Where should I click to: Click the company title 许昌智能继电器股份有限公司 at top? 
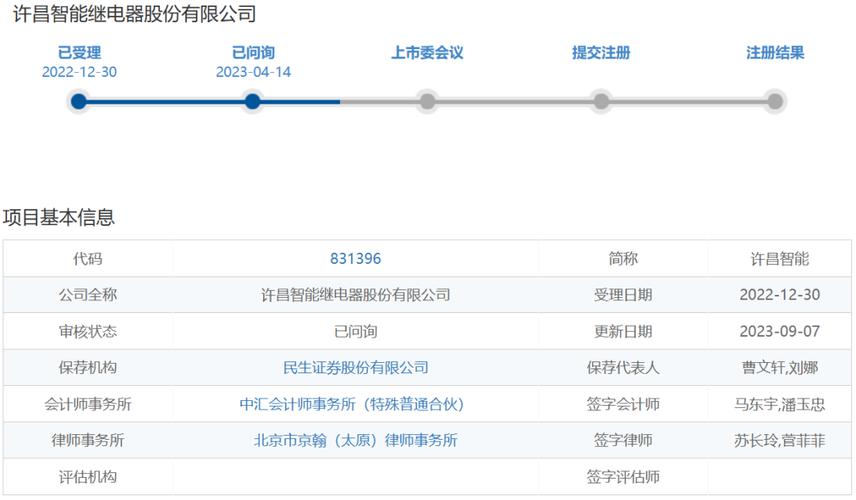pos(134,14)
